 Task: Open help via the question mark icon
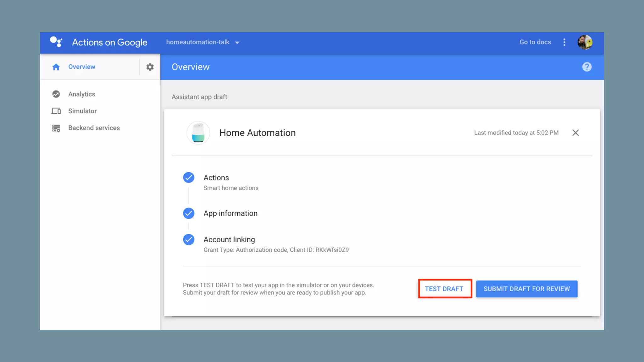[586, 67]
